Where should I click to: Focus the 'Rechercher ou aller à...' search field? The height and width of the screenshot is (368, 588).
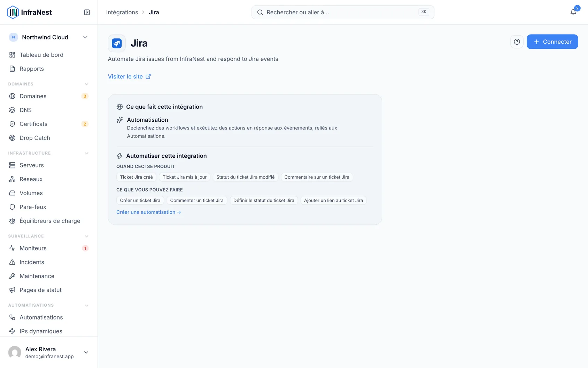tap(343, 12)
